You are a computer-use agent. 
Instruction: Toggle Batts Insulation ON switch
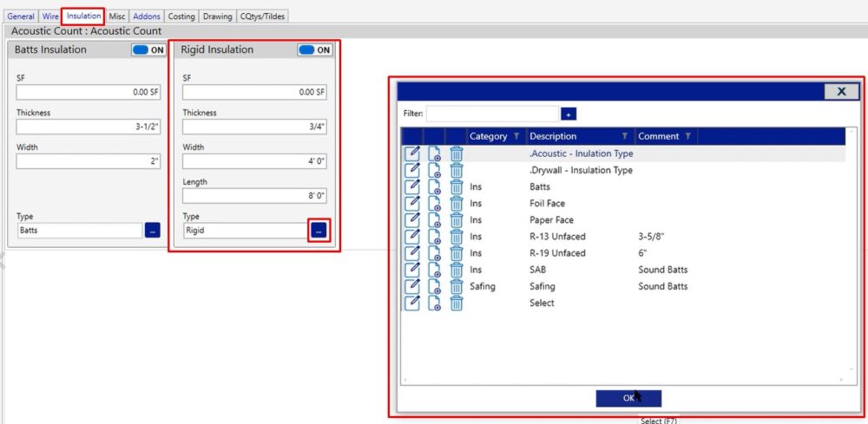tap(148, 50)
